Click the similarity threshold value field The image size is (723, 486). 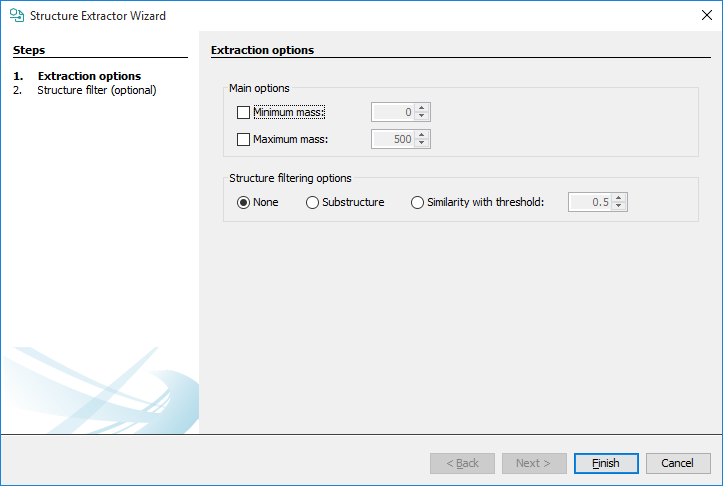[x=590, y=202]
